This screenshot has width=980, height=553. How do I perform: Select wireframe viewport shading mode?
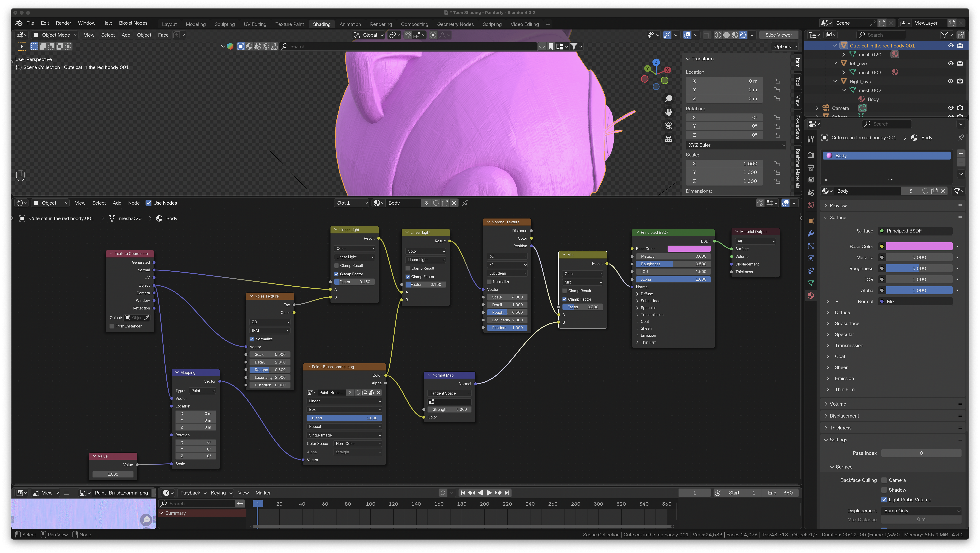(x=718, y=35)
